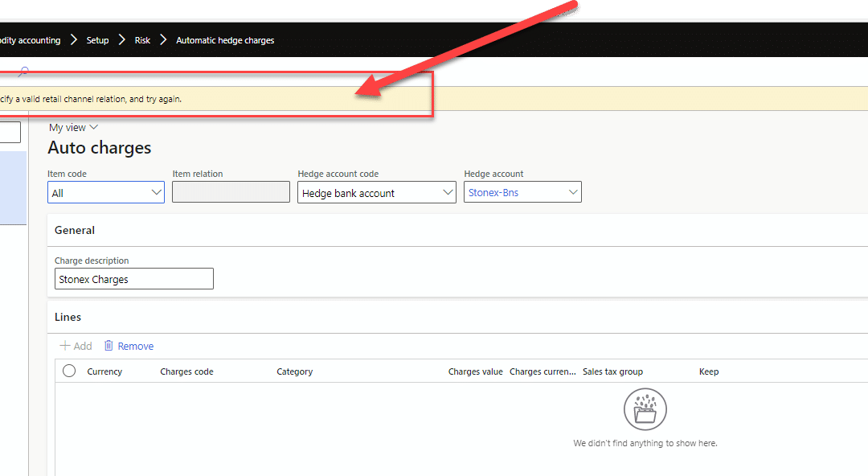Click the Add button in Lines
The height and width of the screenshot is (476, 868).
[76, 346]
